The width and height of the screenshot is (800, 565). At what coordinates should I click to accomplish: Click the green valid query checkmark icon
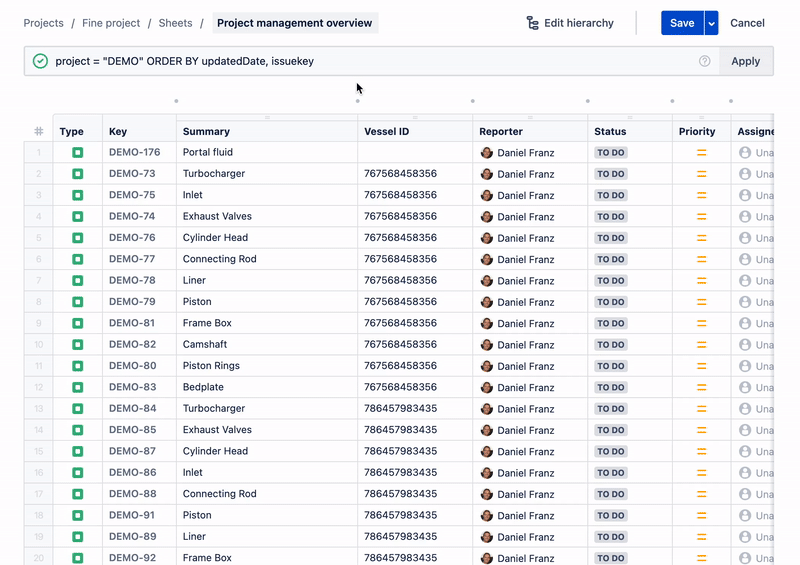pyautogui.click(x=40, y=61)
